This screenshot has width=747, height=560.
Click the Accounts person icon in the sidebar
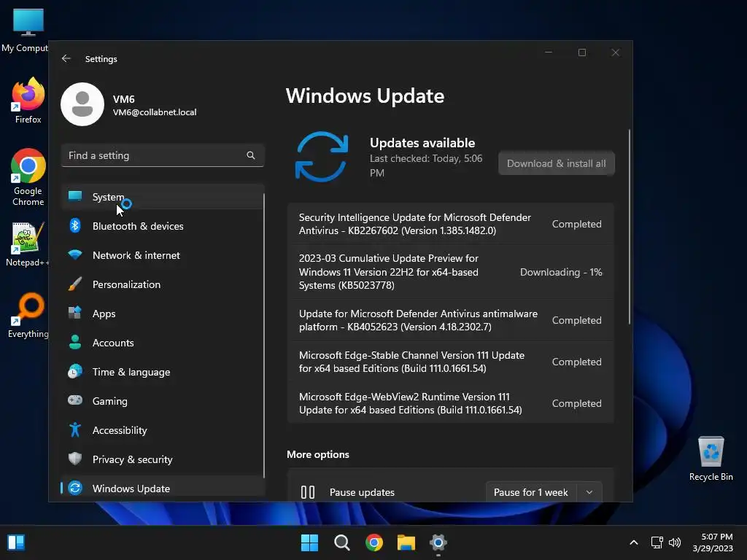click(75, 342)
